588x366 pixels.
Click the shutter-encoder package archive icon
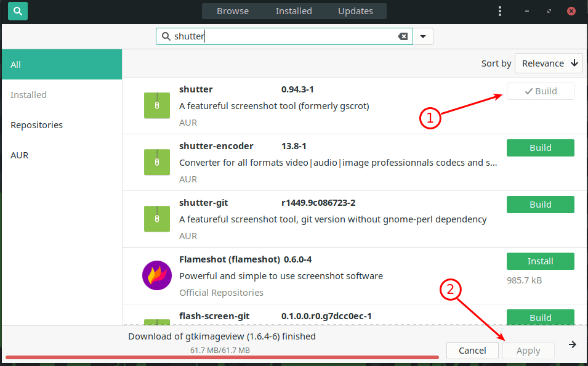[x=157, y=162]
